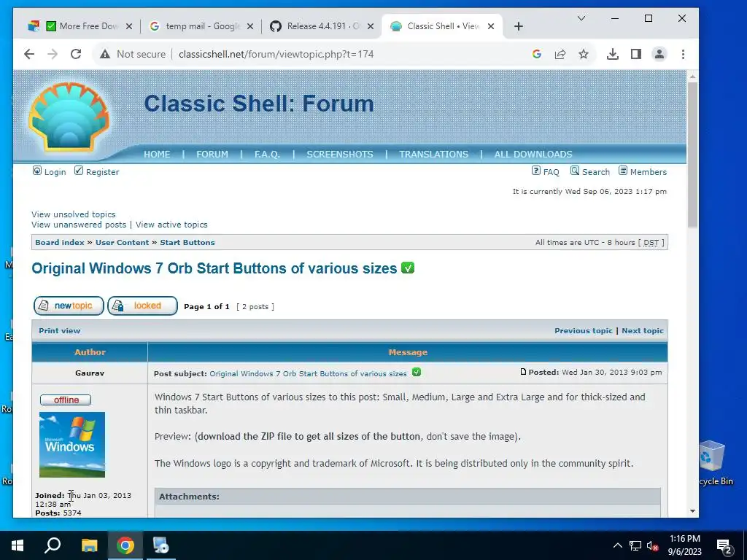View unanswered posts link
This screenshot has height=560, width=747.
(x=79, y=225)
